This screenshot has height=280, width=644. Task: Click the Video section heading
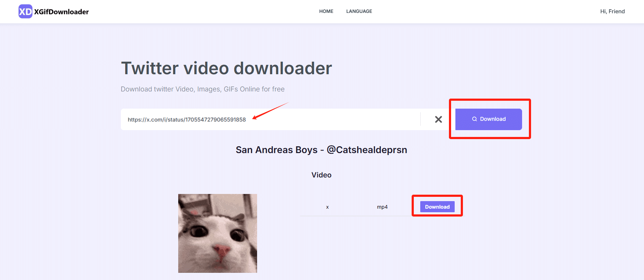point(321,175)
